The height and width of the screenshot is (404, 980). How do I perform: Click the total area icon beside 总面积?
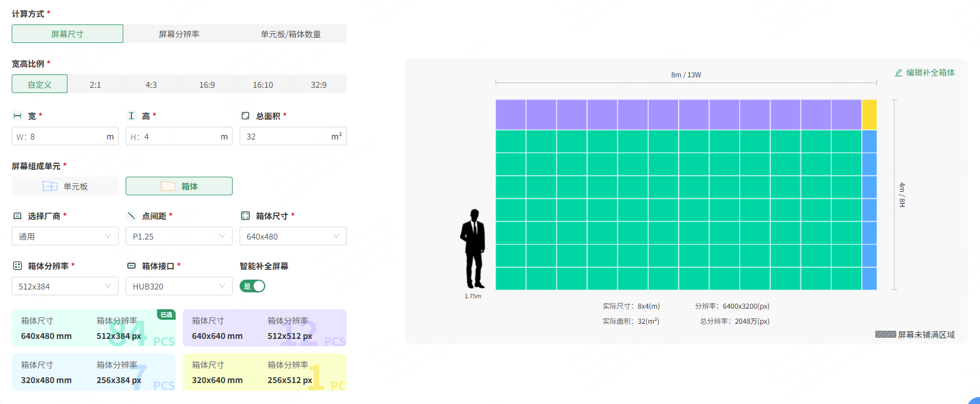point(245,116)
